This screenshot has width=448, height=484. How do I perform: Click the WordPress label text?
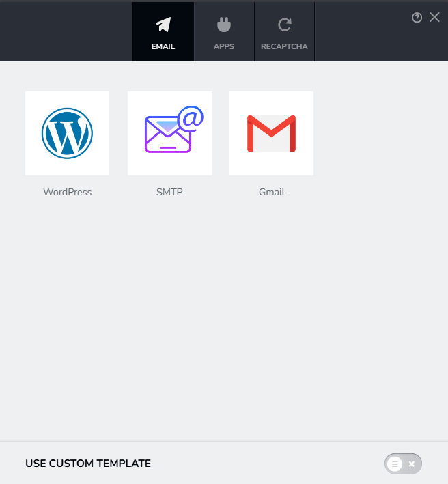[68, 192]
